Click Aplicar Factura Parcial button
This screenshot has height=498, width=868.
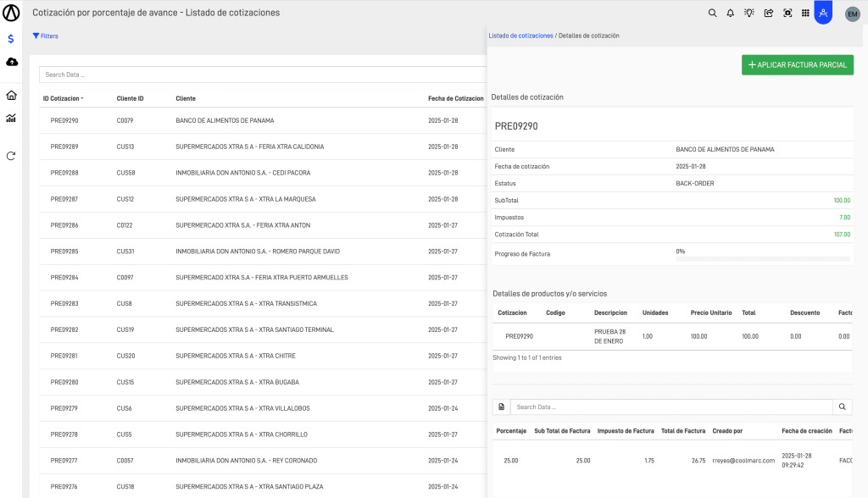point(797,64)
